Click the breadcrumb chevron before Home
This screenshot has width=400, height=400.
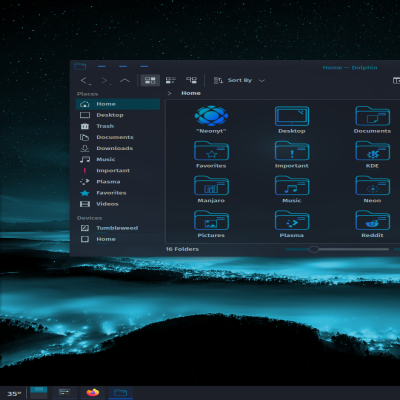point(170,93)
